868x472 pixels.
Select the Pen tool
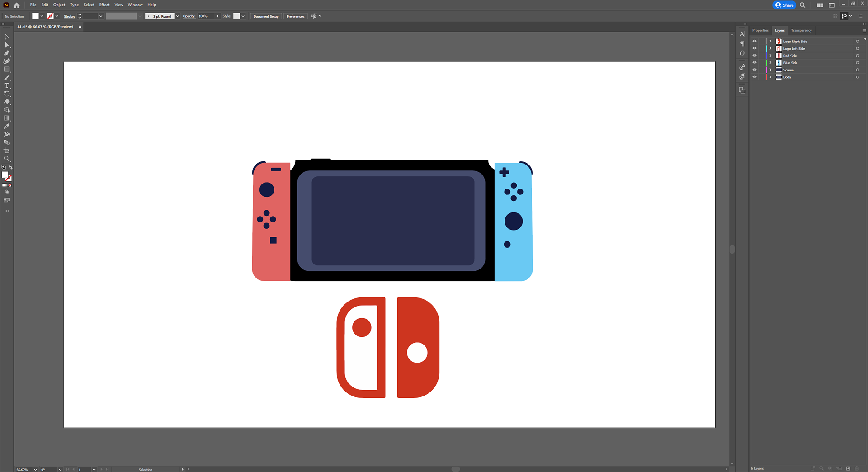coord(7,53)
